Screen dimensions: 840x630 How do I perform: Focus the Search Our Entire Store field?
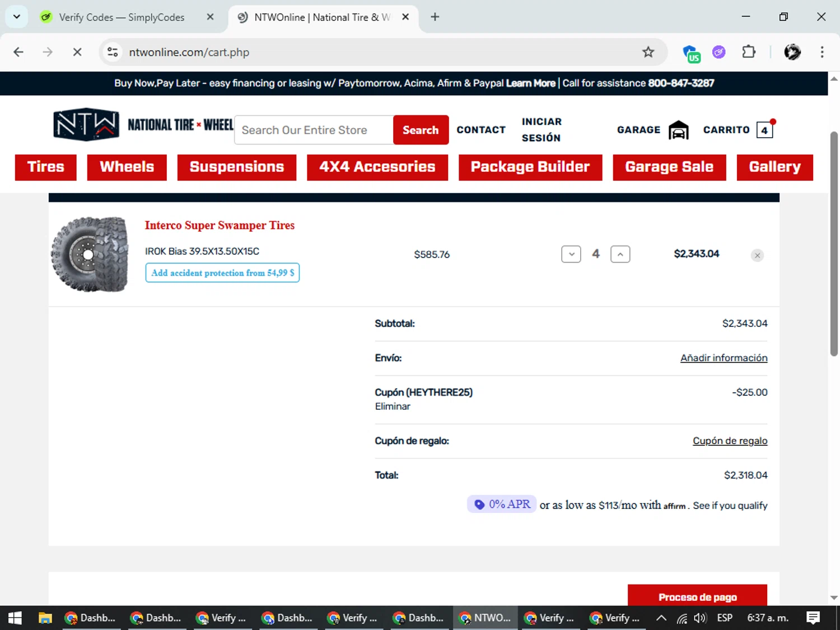point(314,130)
